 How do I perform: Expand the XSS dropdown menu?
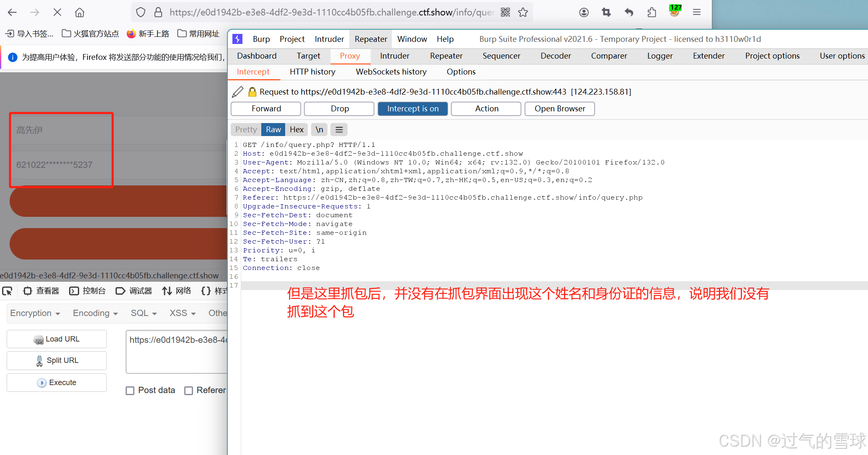pos(183,314)
